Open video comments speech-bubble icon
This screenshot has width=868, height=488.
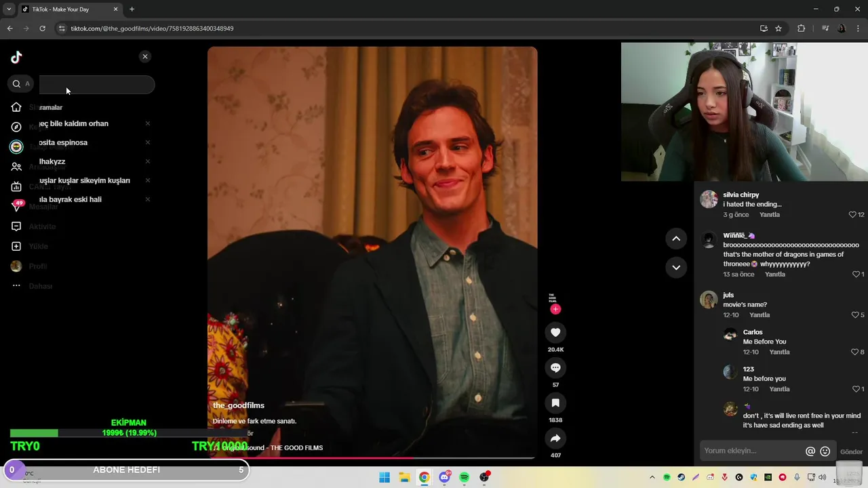tap(555, 367)
